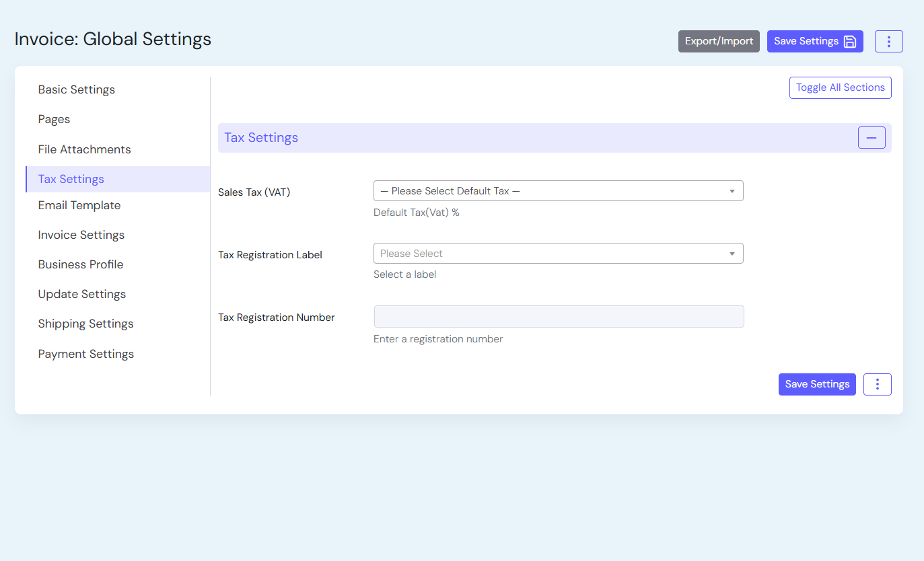Click the top three-dots more options icon
Viewport: 924px width, 561px height.
(888, 41)
